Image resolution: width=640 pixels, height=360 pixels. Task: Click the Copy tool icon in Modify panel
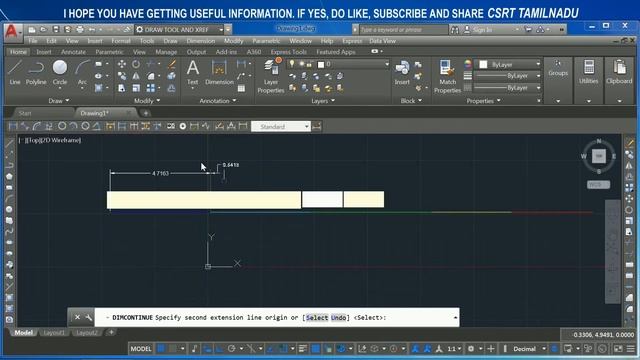click(122, 76)
